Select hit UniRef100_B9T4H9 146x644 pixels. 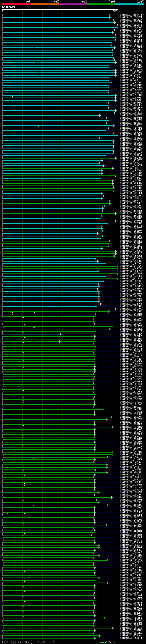tap(131, 452)
